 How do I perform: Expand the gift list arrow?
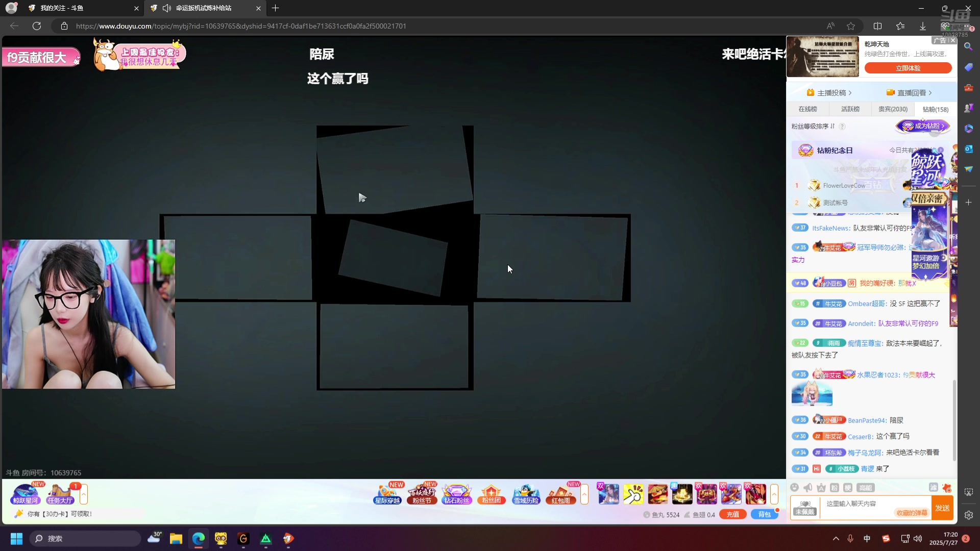pos(774,494)
